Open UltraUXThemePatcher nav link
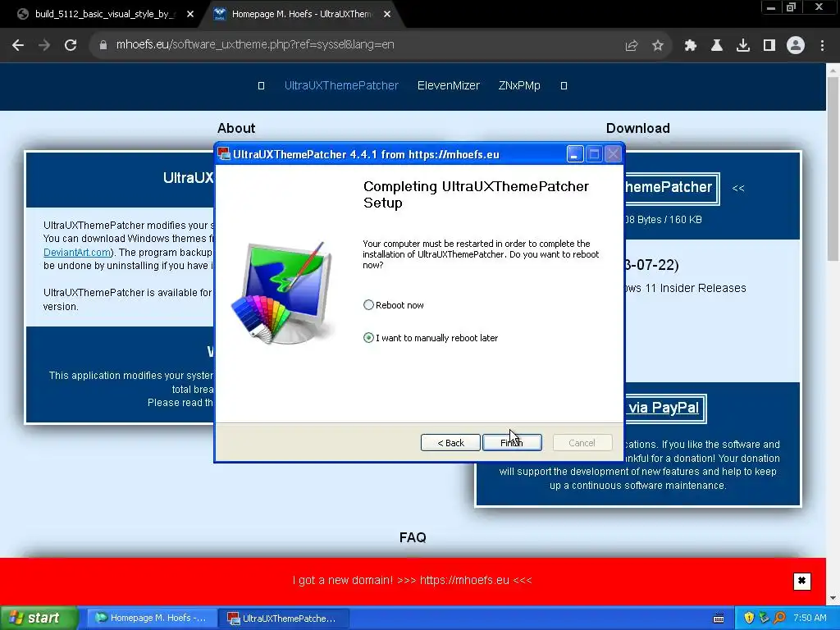Image resolution: width=840 pixels, height=630 pixels. tap(341, 85)
